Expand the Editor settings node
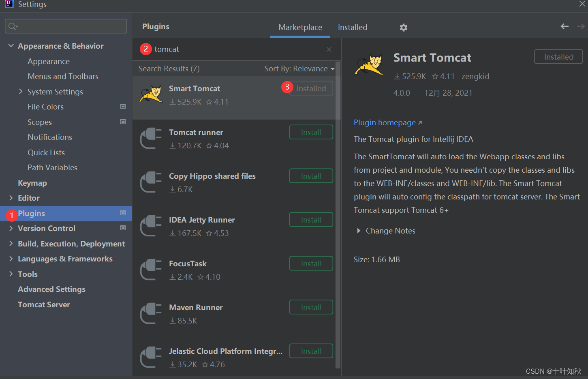588x379 pixels. 11,198
